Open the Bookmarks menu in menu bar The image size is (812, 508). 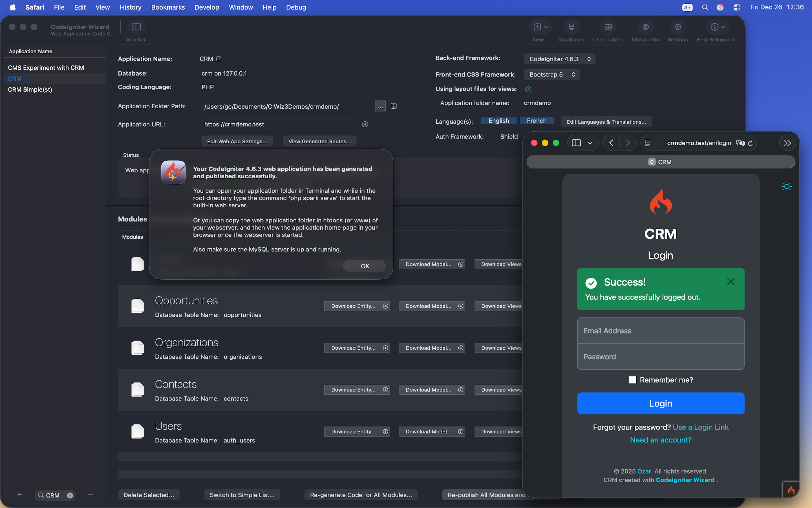click(x=168, y=7)
